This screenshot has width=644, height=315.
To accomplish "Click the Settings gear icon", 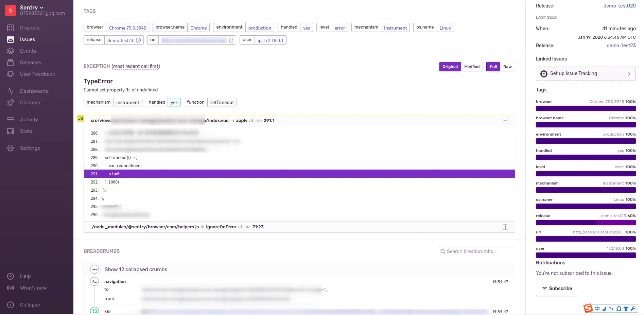I will coord(11,148).
